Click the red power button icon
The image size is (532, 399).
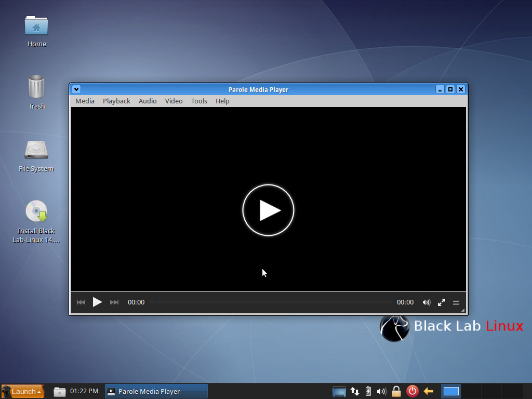coord(412,391)
